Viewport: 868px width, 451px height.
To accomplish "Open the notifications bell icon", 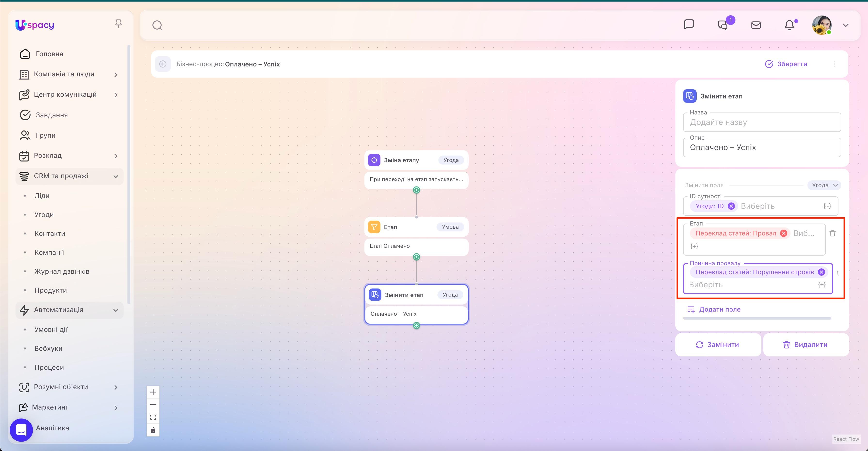I will pyautogui.click(x=790, y=24).
